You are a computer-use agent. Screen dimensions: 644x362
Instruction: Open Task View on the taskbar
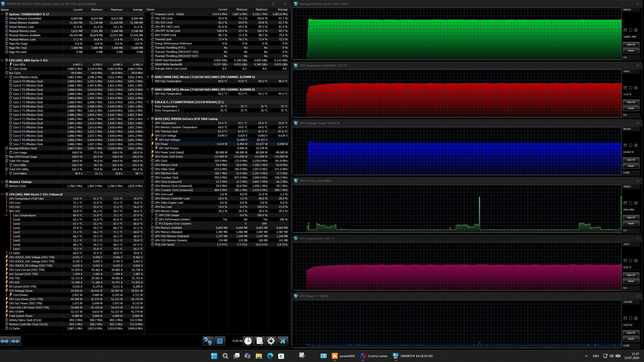(x=237, y=356)
